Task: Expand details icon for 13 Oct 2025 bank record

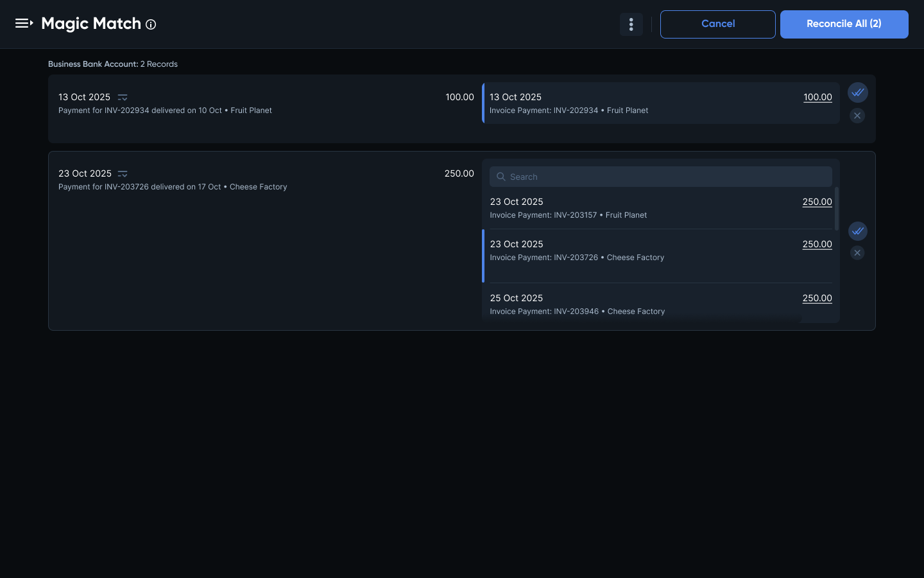Action: [123, 98]
